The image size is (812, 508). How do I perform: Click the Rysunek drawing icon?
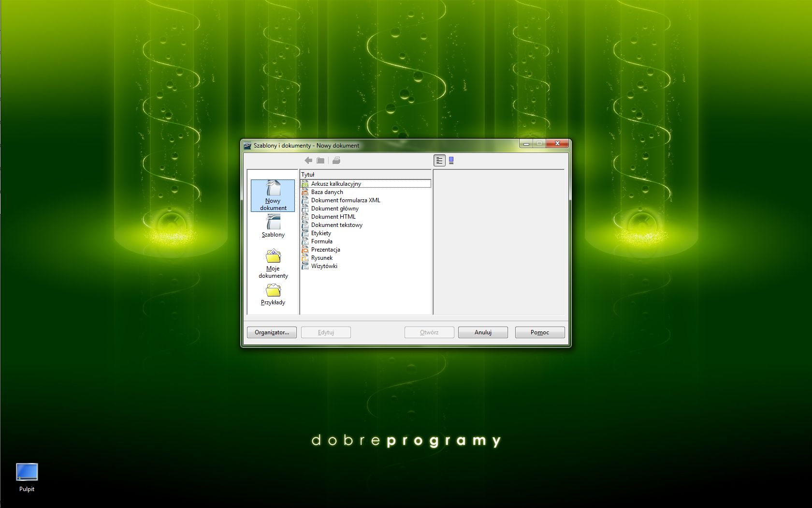[x=305, y=258]
